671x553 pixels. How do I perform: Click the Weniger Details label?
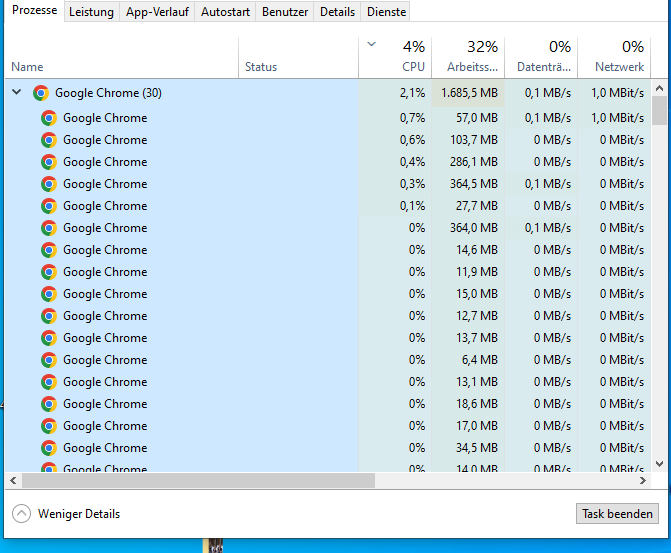79,514
